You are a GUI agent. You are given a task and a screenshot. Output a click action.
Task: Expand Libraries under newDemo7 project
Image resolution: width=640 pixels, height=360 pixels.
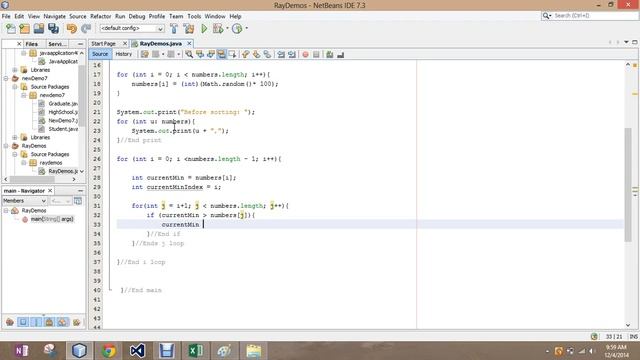[x=15, y=137]
